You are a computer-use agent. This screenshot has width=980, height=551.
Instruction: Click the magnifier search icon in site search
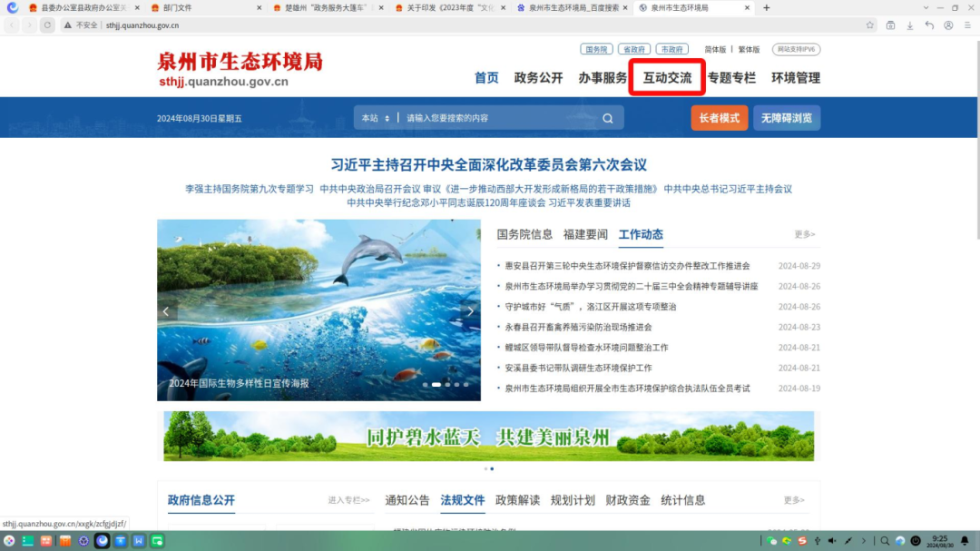607,118
